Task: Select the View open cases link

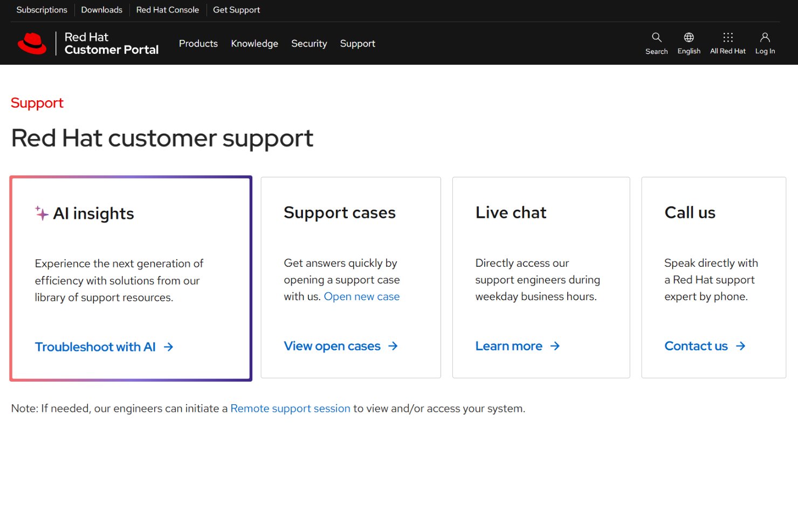Action: tap(332, 346)
